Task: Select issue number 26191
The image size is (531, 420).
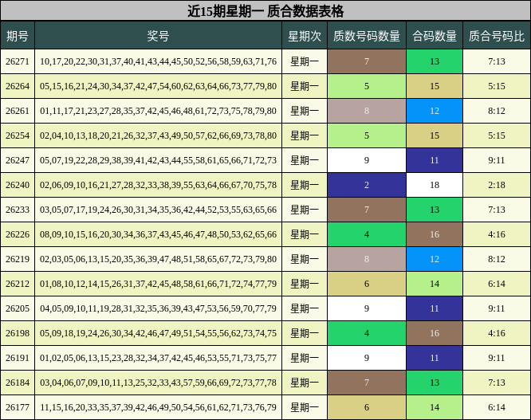Action: [18, 358]
